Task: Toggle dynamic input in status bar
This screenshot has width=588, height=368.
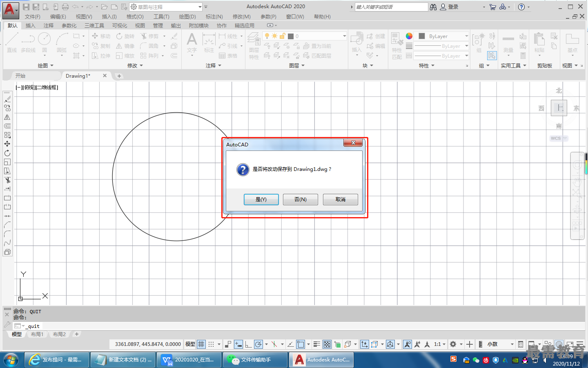Action: 238,344
